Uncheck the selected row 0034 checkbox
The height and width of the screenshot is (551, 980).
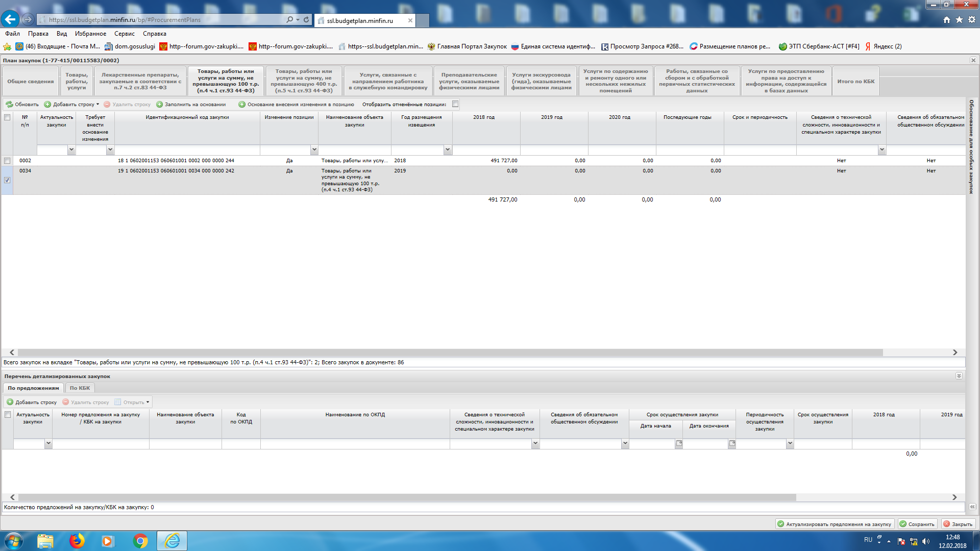[7, 180]
